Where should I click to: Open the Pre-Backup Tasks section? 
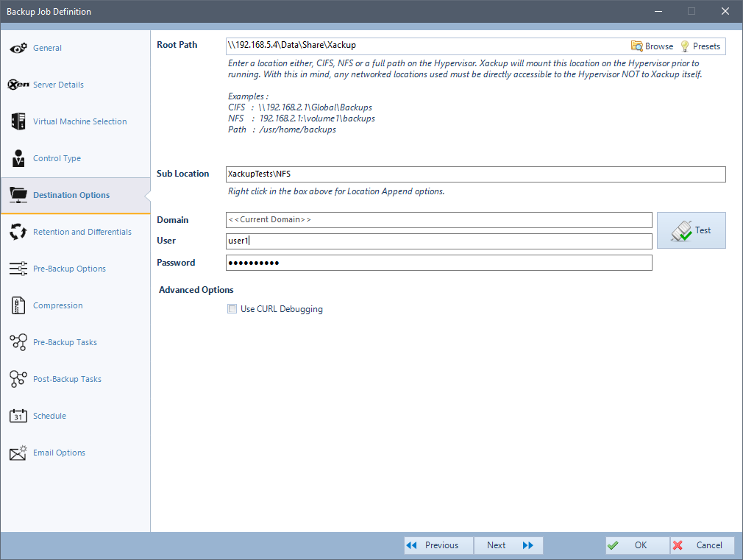point(75,342)
